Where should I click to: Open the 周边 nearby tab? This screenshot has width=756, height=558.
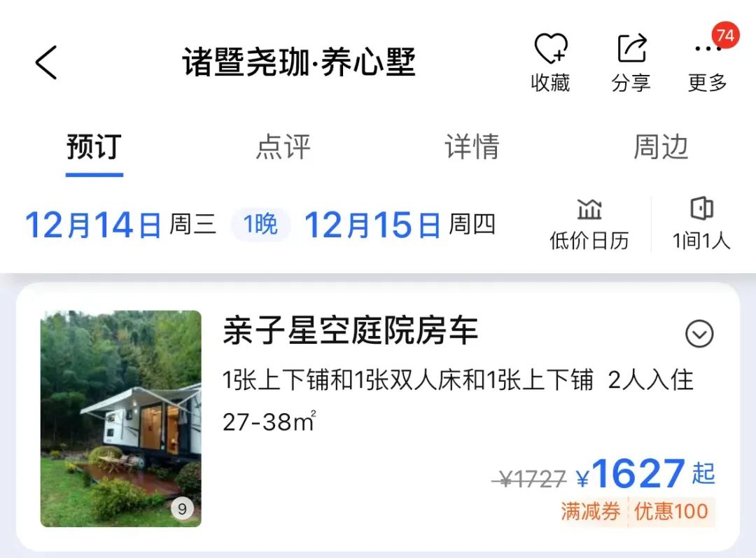[661, 146]
